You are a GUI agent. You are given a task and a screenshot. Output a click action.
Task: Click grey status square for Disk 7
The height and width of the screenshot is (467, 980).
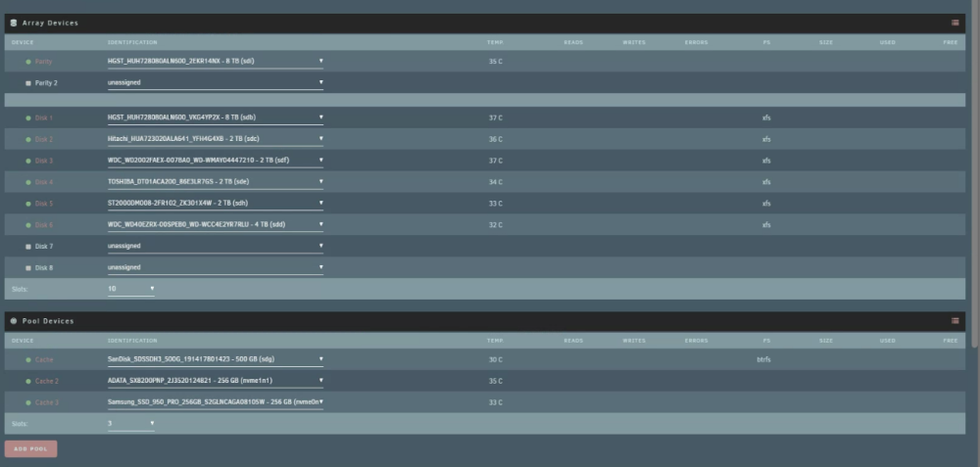[x=28, y=247]
